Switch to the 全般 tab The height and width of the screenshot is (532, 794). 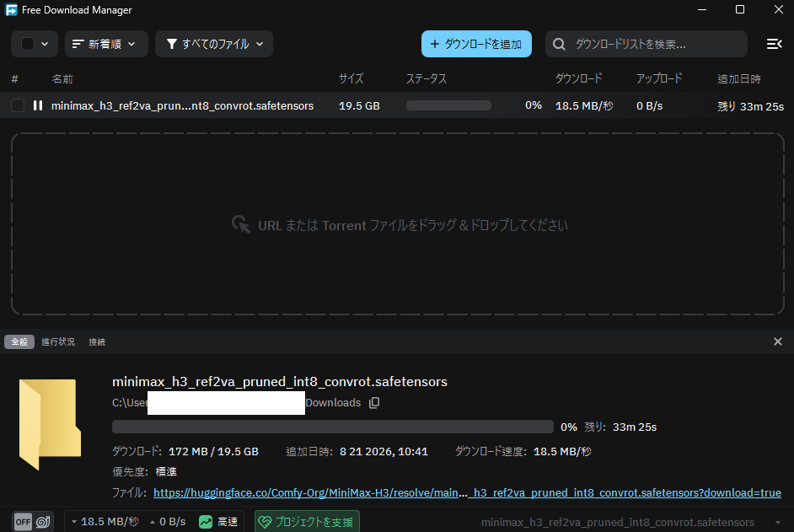19,342
